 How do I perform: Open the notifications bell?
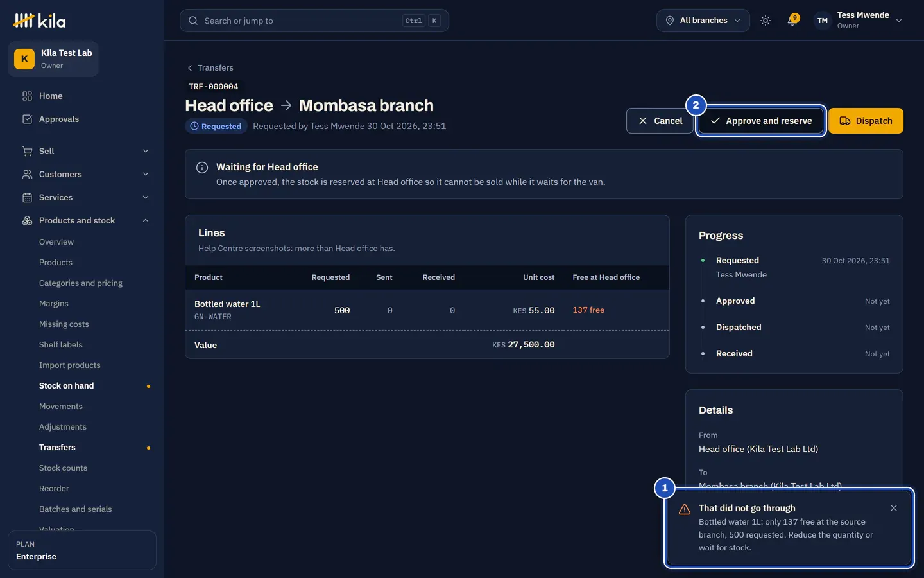click(x=792, y=21)
